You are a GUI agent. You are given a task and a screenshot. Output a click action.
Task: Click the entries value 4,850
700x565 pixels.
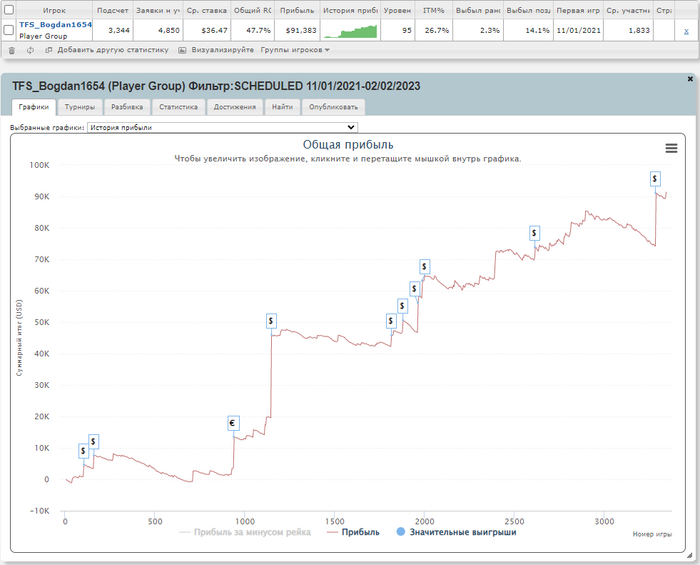click(169, 30)
